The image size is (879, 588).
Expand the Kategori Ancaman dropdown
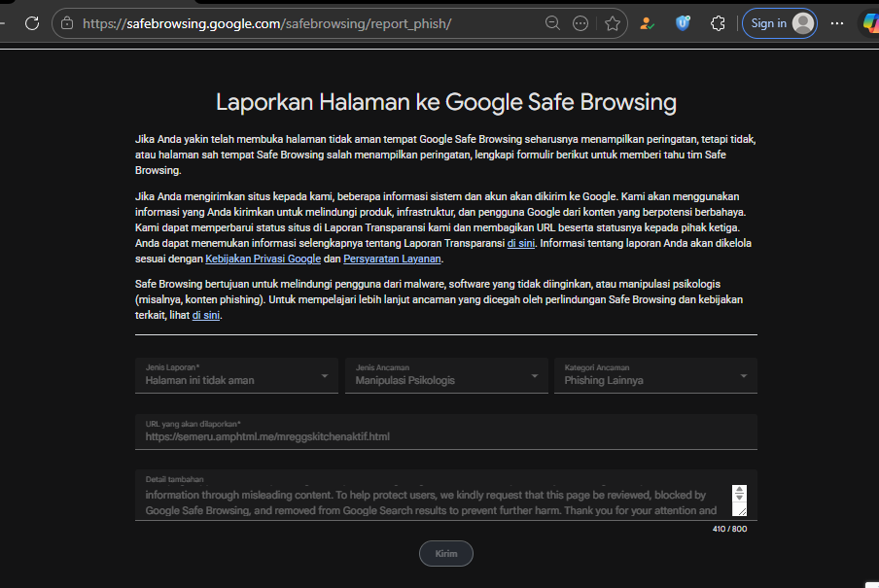655,375
